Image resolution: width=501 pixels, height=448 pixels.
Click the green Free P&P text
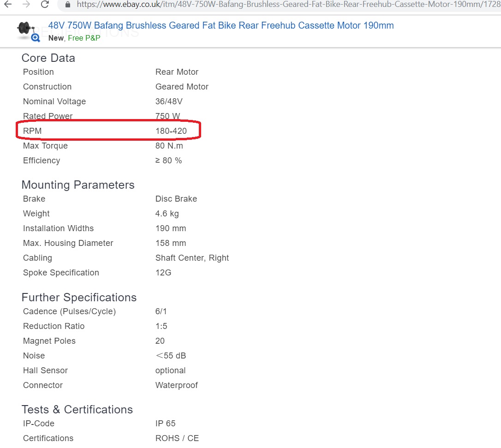(84, 38)
